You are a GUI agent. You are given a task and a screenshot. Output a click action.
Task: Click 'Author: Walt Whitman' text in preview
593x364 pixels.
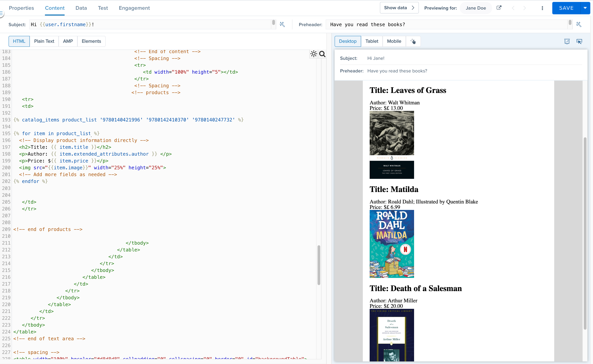click(395, 102)
